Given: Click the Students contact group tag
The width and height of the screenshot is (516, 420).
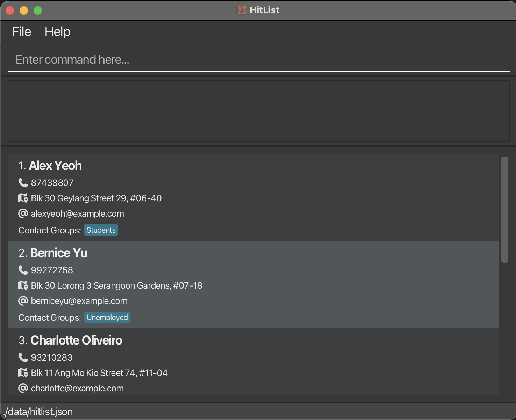Looking at the screenshot, I should (101, 230).
